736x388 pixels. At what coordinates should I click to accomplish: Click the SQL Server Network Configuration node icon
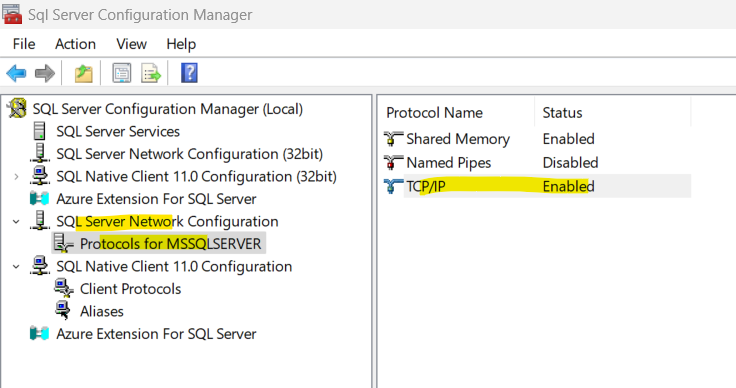pyautogui.click(x=40, y=221)
